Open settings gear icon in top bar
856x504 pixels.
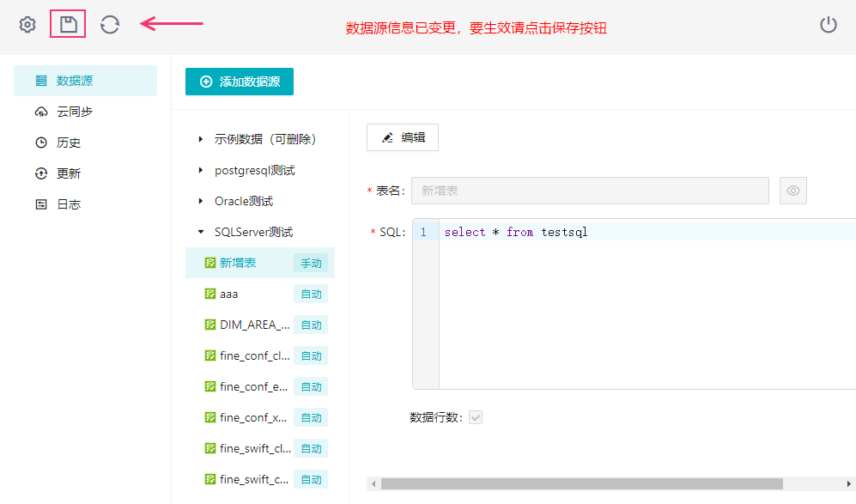[27, 25]
